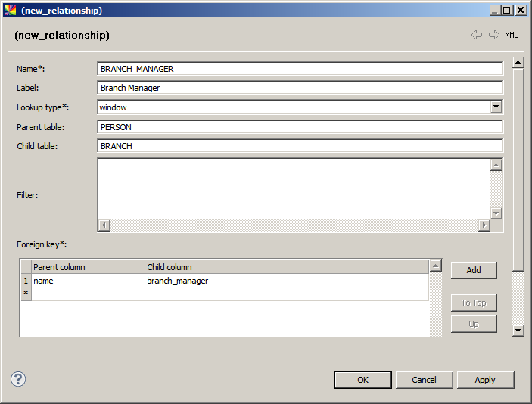Image resolution: width=532 pixels, height=404 pixels.
Task: Click the OK button
Action: (x=362, y=380)
